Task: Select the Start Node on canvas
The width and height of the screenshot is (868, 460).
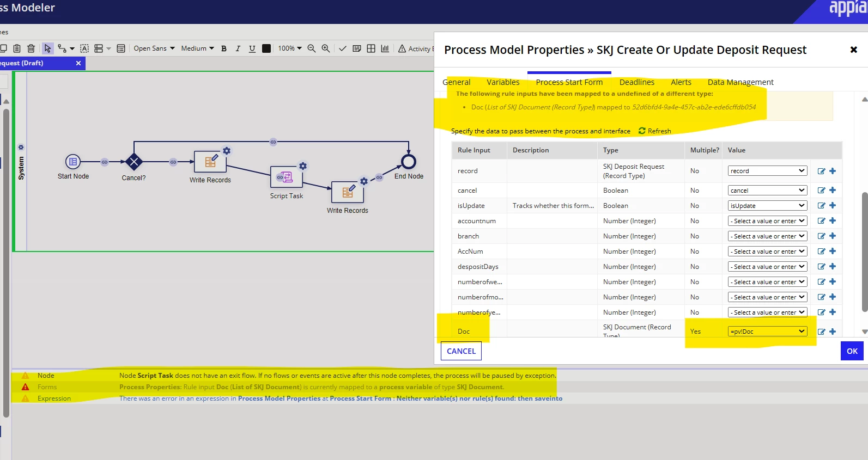Action: tap(73, 162)
